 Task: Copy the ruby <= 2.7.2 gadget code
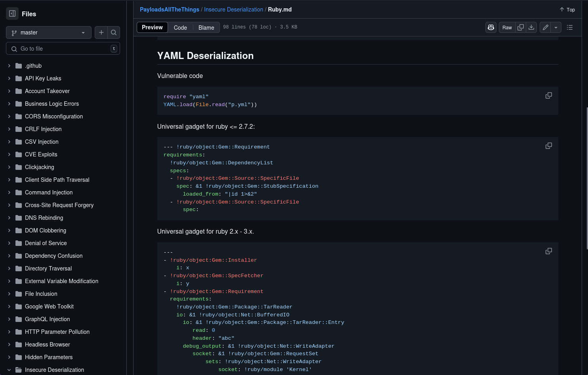[x=549, y=146]
